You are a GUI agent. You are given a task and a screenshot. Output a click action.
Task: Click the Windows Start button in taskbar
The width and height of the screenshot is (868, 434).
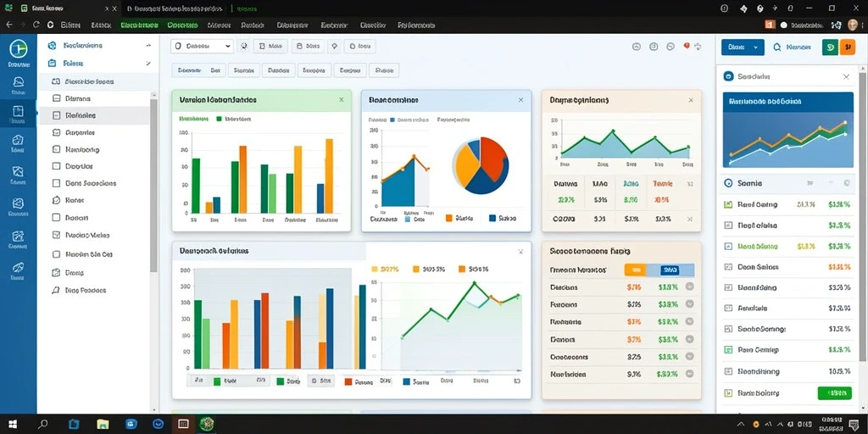click(x=12, y=425)
